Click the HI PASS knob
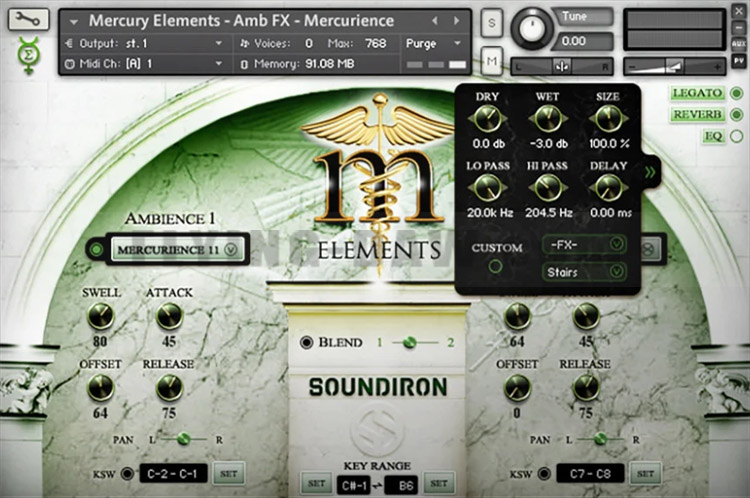Viewport: 750px width, 498px height. point(548,188)
